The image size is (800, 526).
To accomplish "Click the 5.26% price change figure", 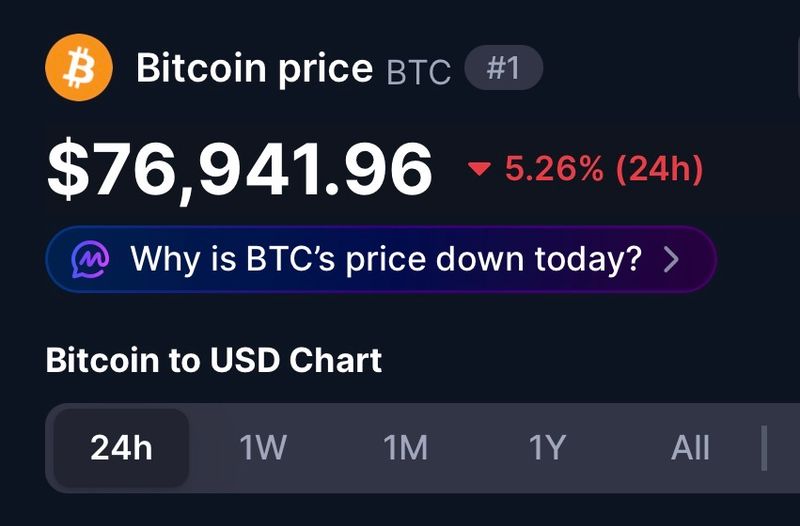I will click(x=554, y=169).
